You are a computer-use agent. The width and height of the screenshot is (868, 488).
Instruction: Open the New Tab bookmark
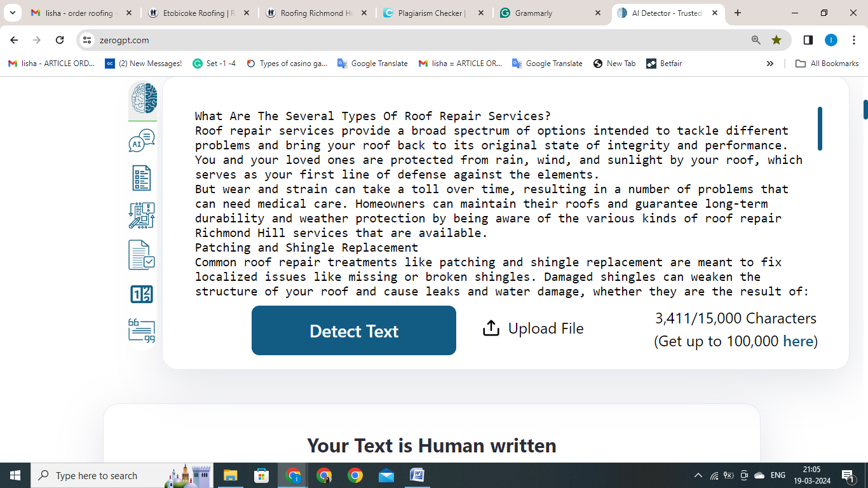[614, 64]
